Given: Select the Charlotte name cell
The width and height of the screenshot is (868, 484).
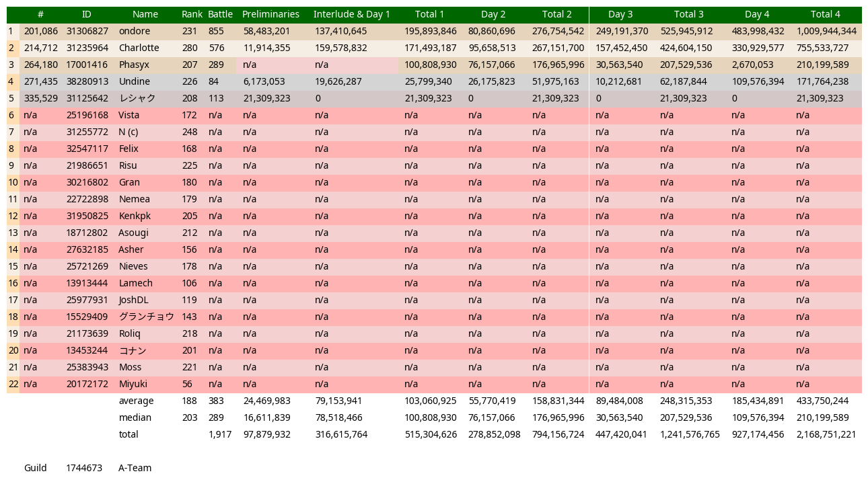Looking at the screenshot, I should point(139,48).
